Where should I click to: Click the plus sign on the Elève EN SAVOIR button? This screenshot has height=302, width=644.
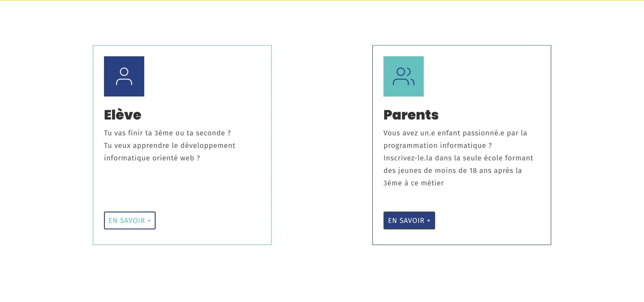tap(149, 221)
